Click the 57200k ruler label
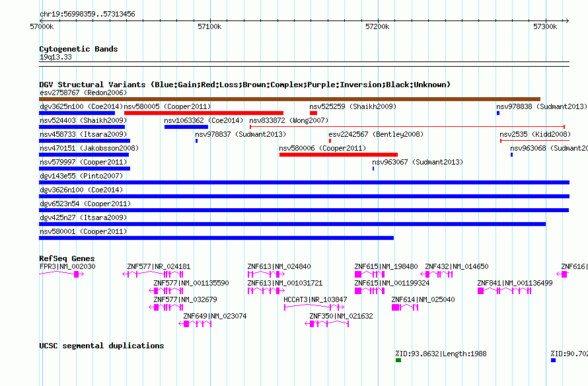This screenshot has height=386, width=588. click(377, 26)
